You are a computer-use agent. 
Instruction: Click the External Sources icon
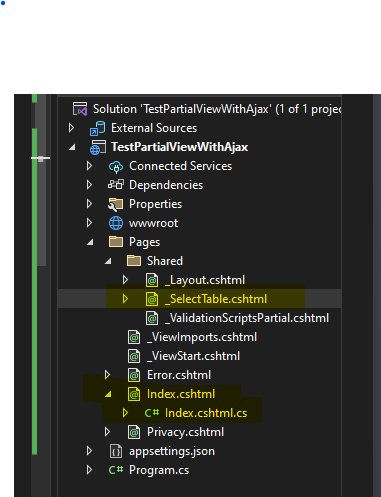[98, 128]
